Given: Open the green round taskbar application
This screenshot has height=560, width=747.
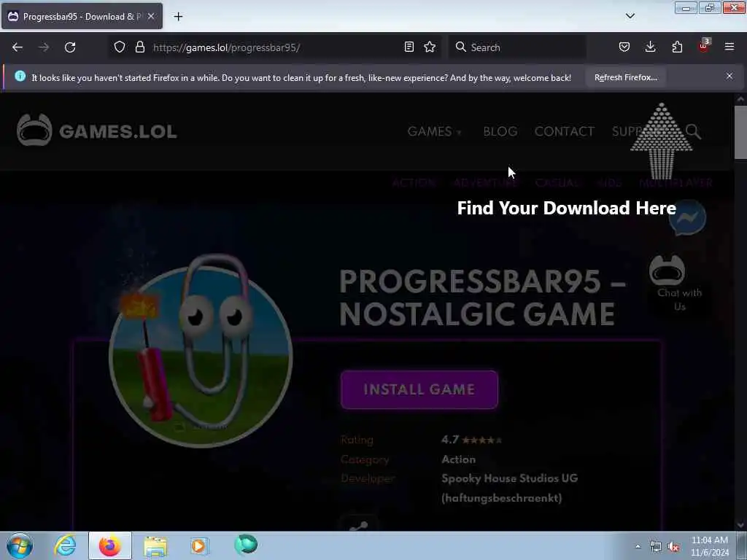Looking at the screenshot, I should 246,544.
